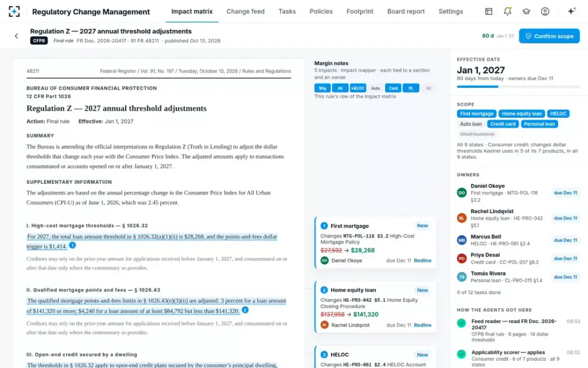
Task: Click inline marker 2 in section II
Action: coord(245,310)
